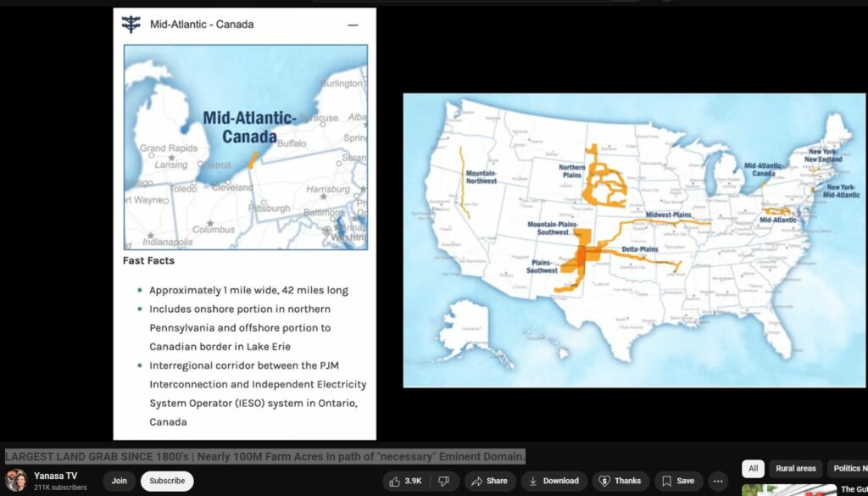
Task: Click the New York-New England label on map
Action: (823, 155)
